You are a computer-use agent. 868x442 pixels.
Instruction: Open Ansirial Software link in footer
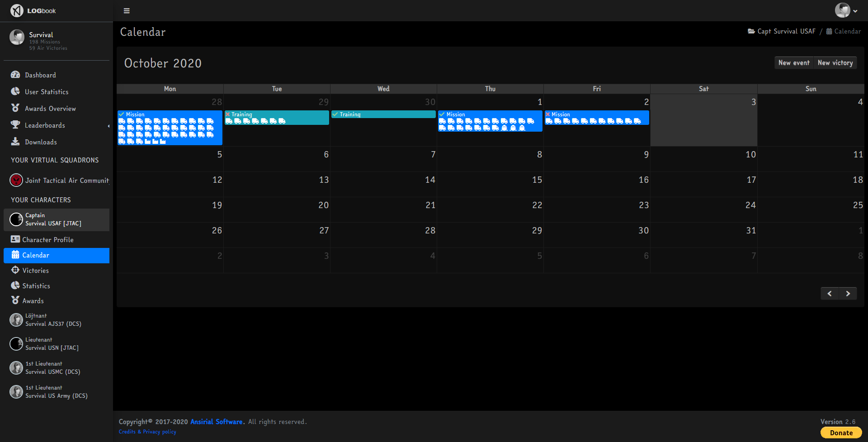coord(217,422)
